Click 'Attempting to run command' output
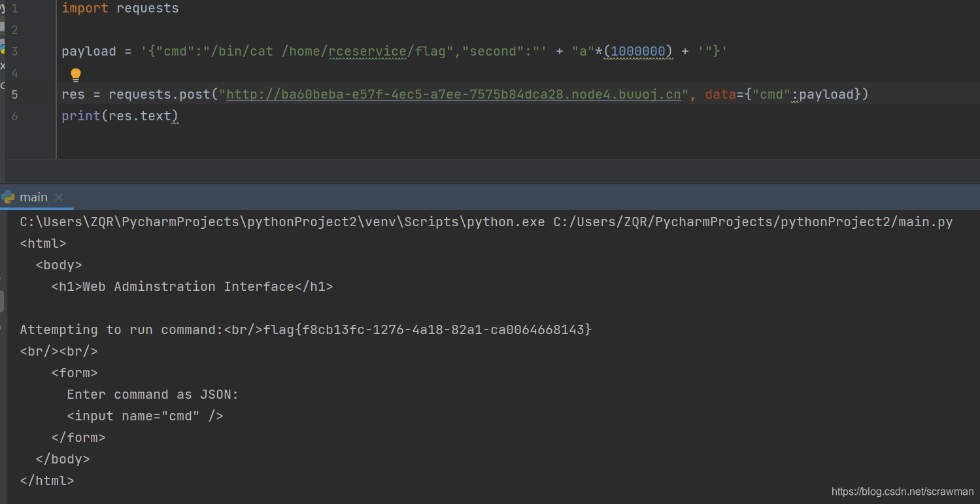The image size is (980, 504). 122,329
